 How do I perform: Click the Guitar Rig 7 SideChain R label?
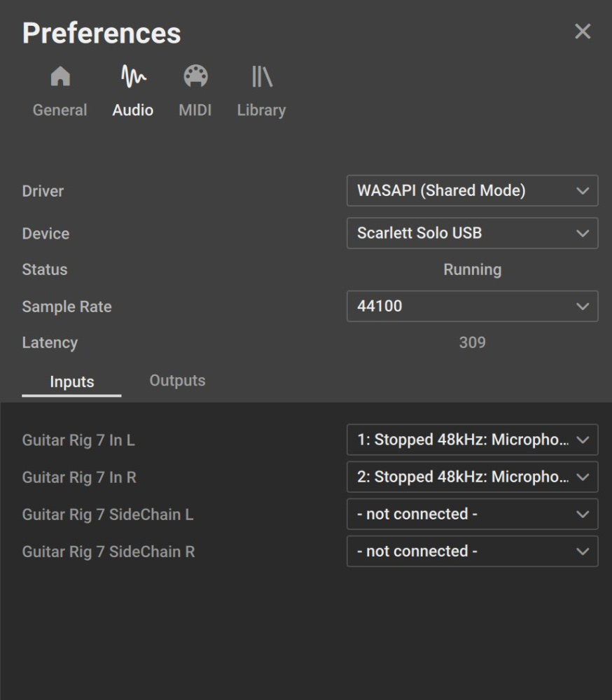point(109,552)
